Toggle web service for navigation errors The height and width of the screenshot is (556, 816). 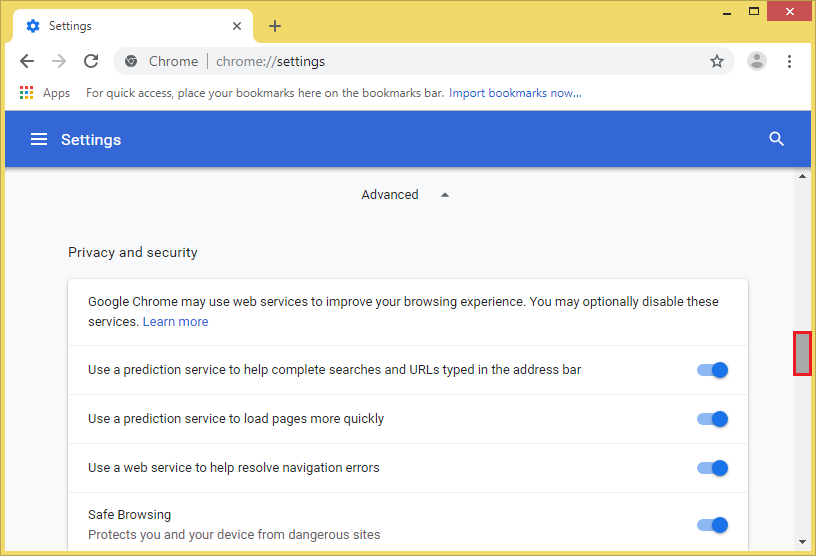[712, 468]
